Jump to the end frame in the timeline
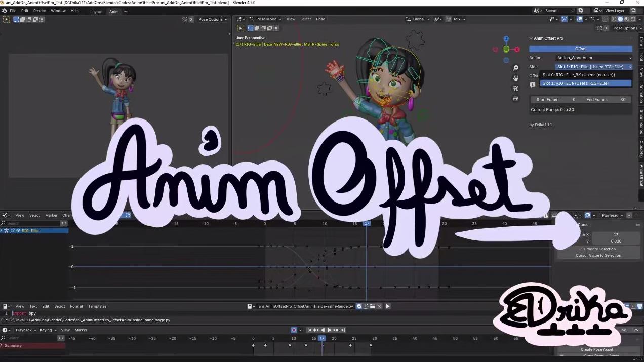644x362 pixels. (x=343, y=330)
